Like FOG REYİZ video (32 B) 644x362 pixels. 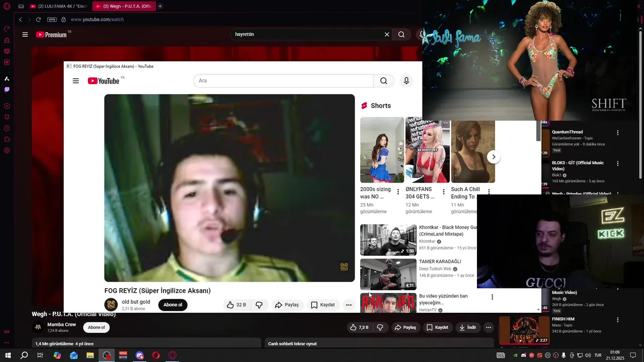[236, 305]
